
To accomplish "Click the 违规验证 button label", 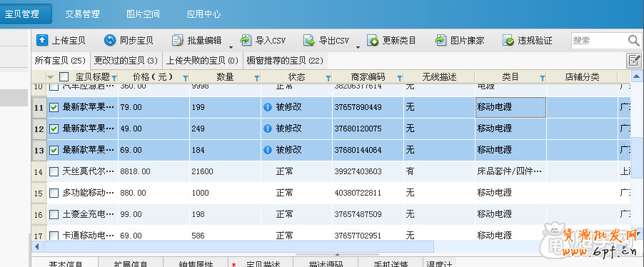I will pyautogui.click(x=535, y=40).
